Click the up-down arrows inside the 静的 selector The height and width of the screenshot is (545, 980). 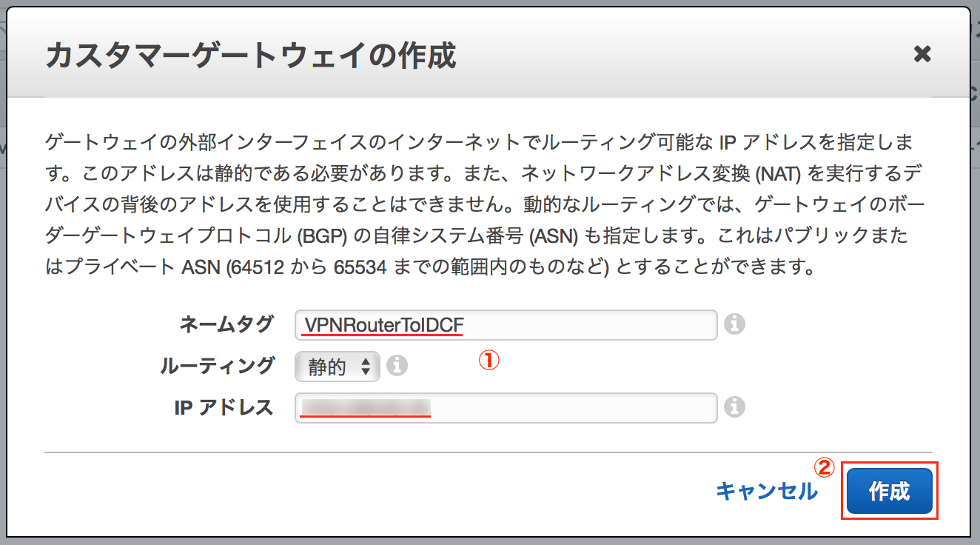click(x=367, y=365)
